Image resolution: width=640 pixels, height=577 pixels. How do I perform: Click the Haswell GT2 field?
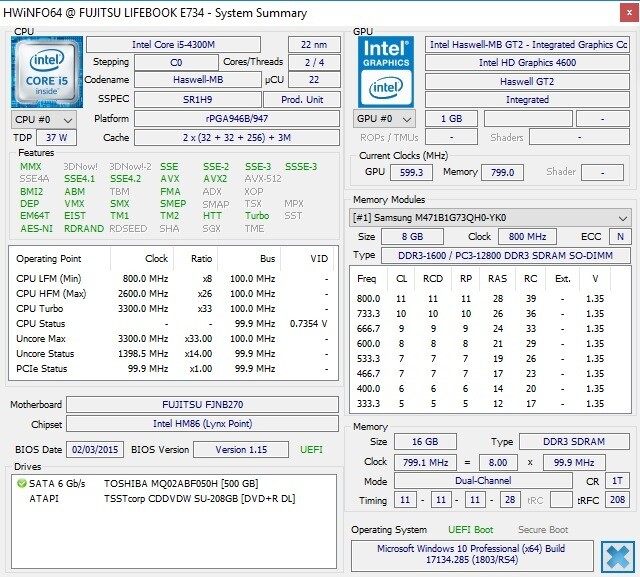[527, 82]
